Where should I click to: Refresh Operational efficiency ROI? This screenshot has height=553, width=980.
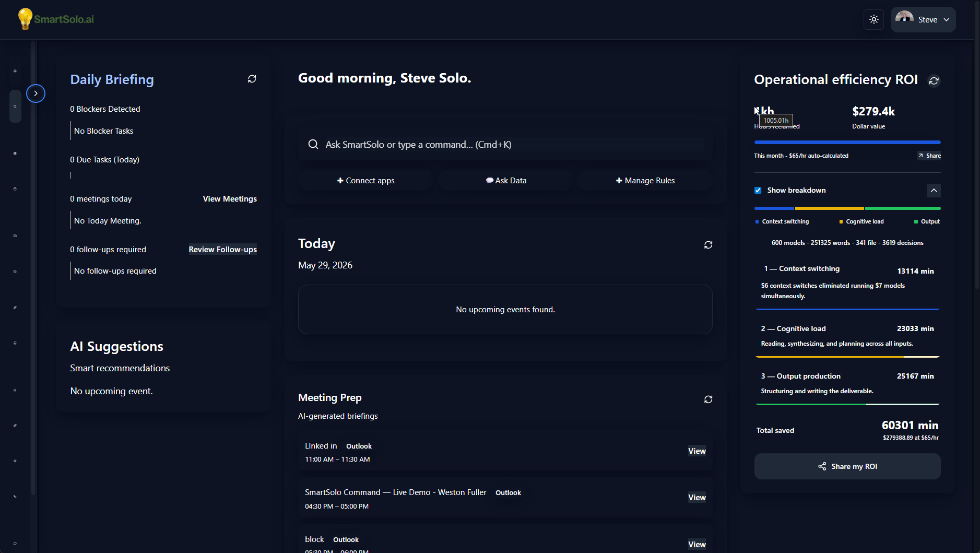tap(934, 81)
